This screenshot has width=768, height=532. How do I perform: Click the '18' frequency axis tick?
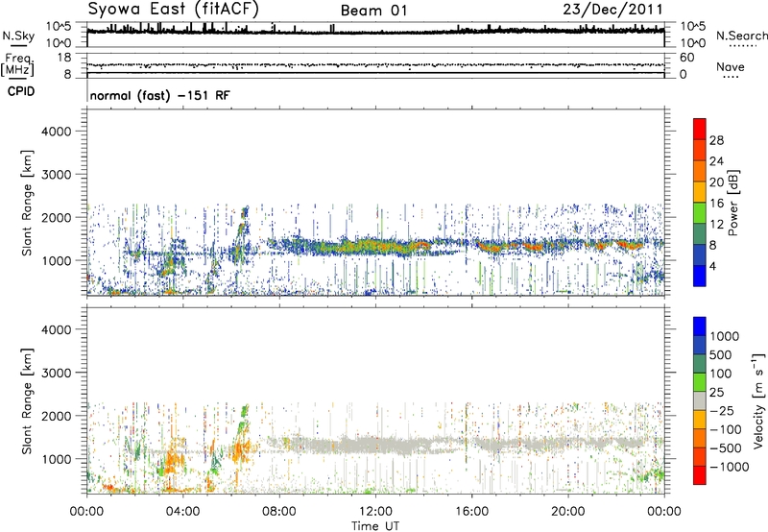coord(64,58)
